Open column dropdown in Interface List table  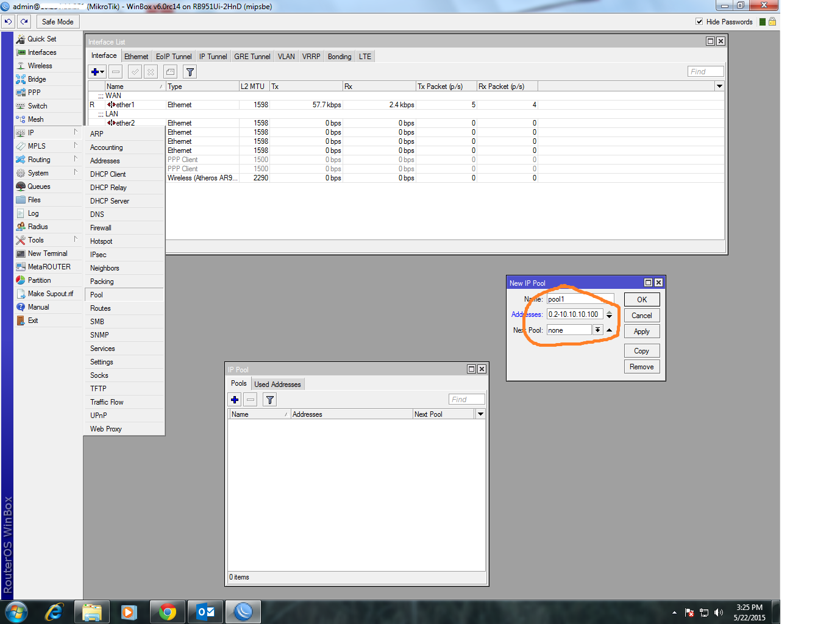[719, 86]
